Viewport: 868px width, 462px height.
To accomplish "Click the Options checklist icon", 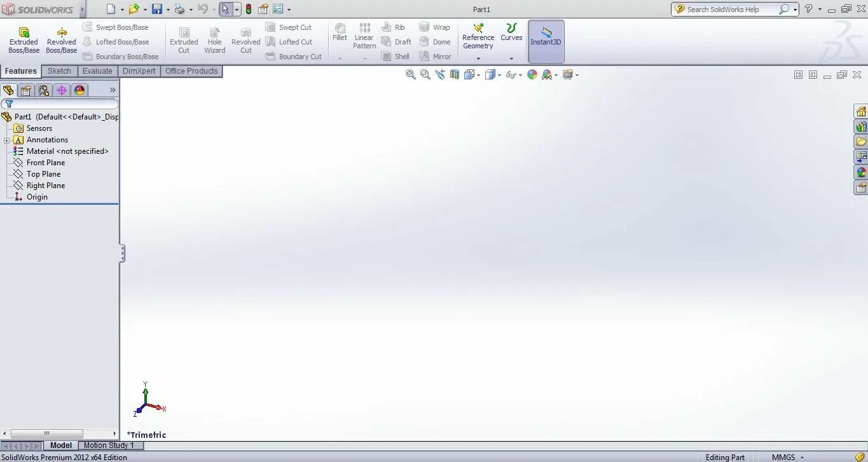I will pos(278,9).
